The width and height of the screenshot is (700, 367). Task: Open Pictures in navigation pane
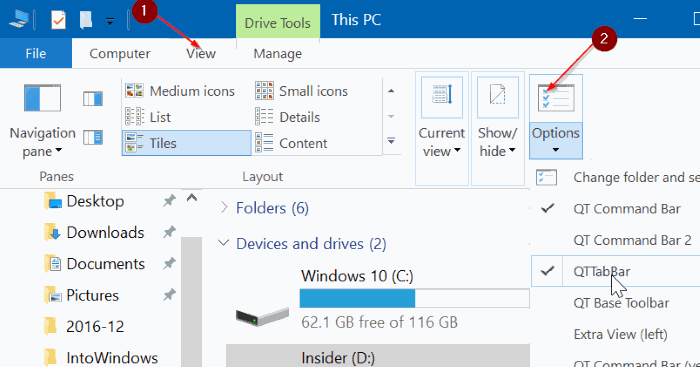pyautogui.click(x=92, y=295)
